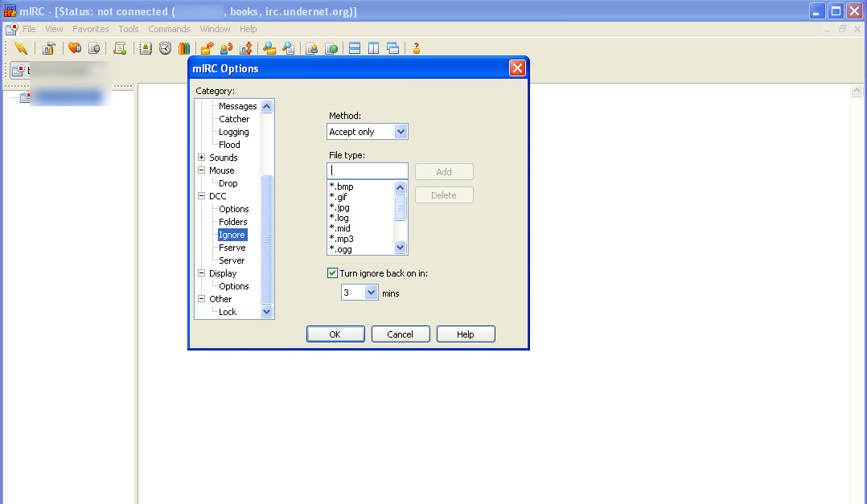
Task: Collapse the DCC category node
Action: [201, 195]
